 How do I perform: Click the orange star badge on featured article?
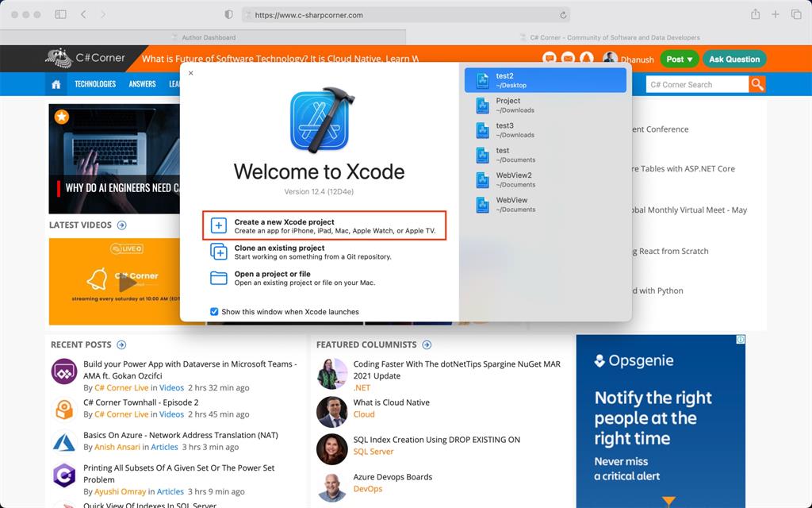[62, 117]
